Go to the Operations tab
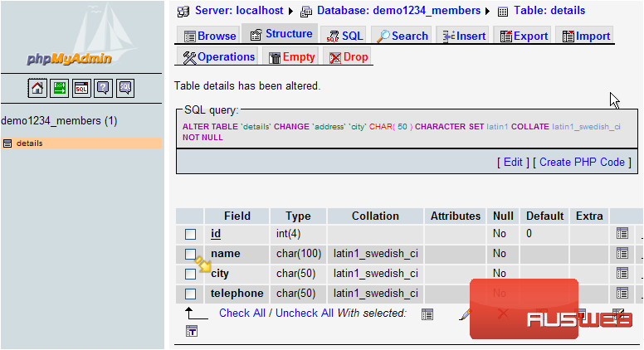Screen dimensions: 644x350 point(218,57)
